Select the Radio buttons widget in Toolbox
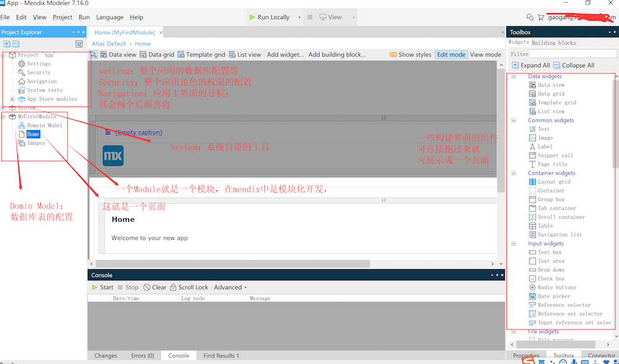The image size is (619, 364). (552, 287)
